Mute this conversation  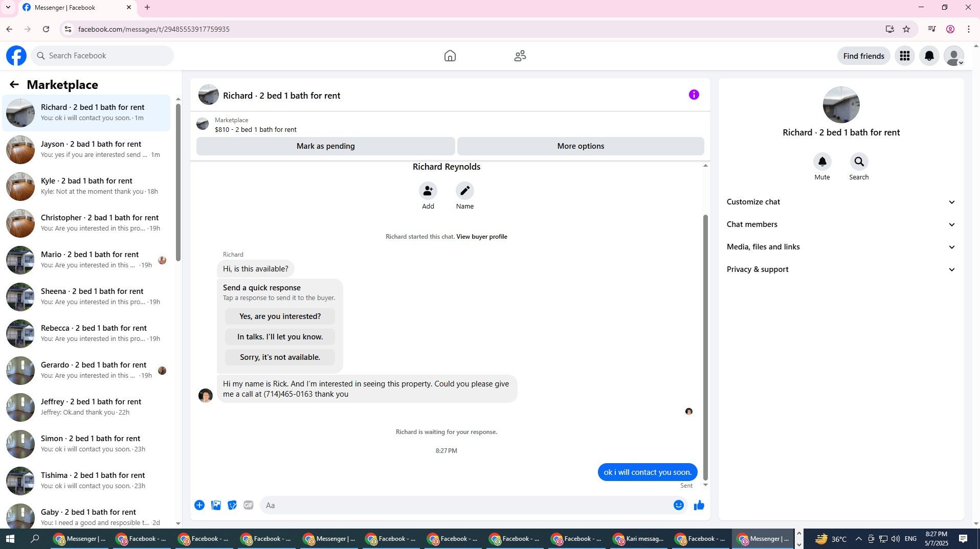[822, 162]
